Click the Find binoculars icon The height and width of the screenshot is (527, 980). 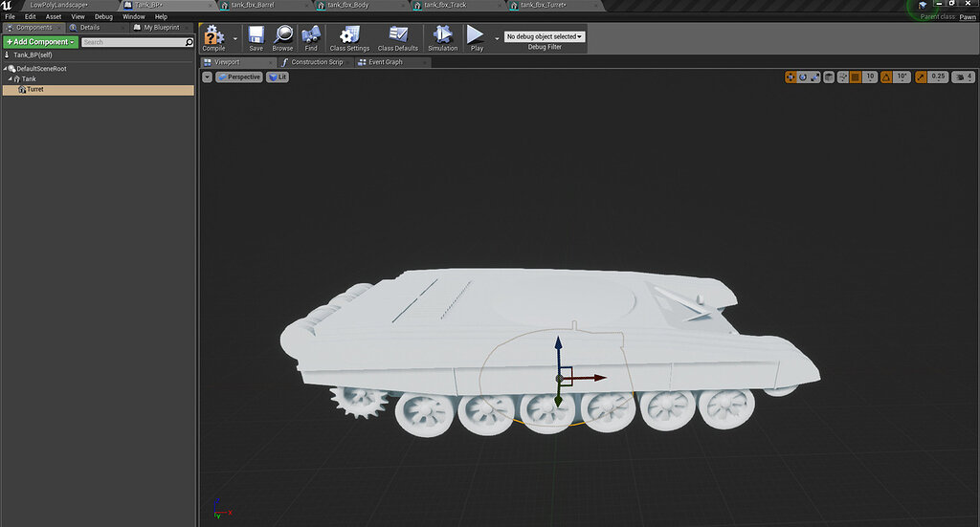pos(311,35)
